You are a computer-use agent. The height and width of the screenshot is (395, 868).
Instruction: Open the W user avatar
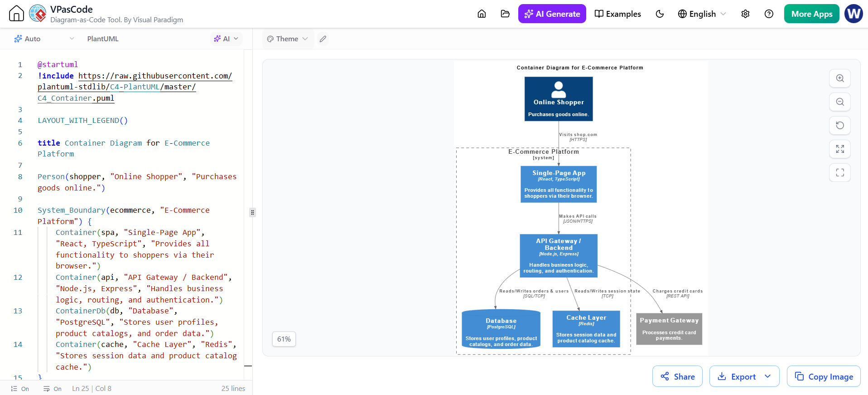click(854, 14)
